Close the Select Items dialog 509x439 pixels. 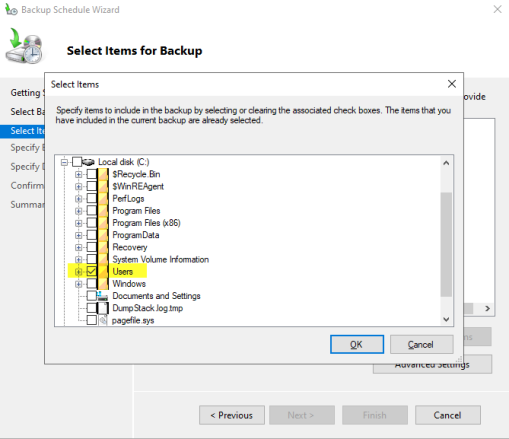point(452,84)
